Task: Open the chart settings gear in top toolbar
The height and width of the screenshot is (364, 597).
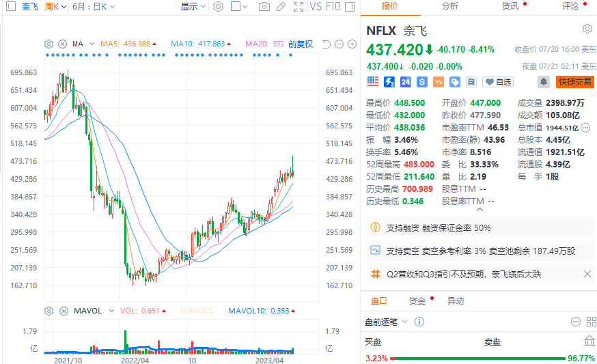Action: click(218, 6)
